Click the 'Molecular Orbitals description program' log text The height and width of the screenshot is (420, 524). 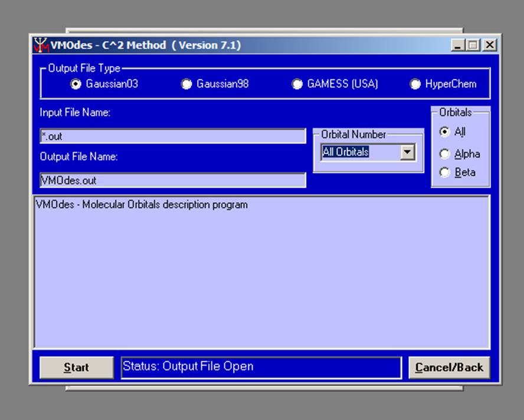(165, 205)
